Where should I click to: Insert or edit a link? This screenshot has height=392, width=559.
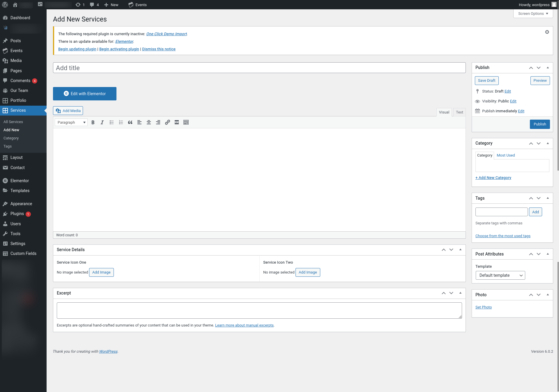[x=167, y=123]
